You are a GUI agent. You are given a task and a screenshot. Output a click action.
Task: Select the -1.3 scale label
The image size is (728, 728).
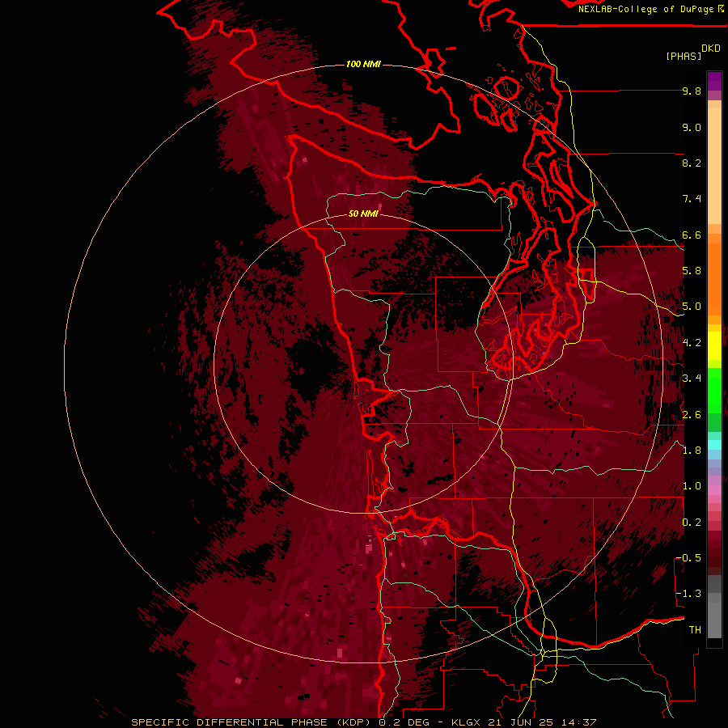pos(688,594)
